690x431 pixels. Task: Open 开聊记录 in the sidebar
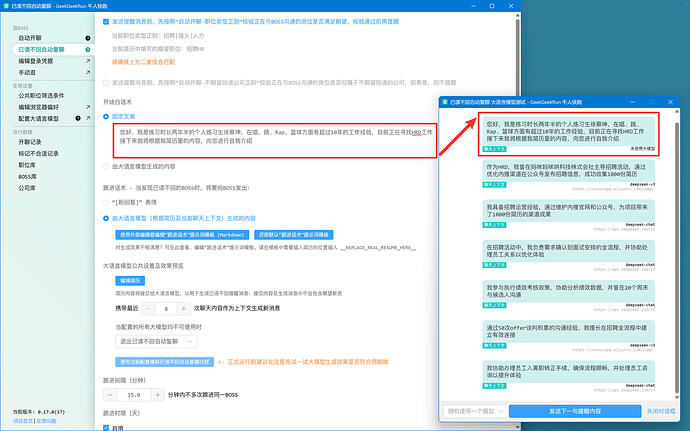[30, 142]
